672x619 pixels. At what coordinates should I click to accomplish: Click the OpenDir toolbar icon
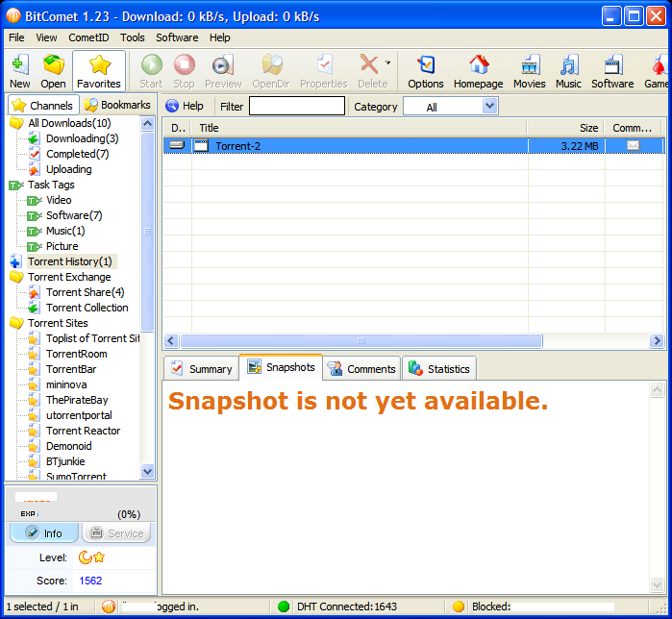click(x=271, y=71)
